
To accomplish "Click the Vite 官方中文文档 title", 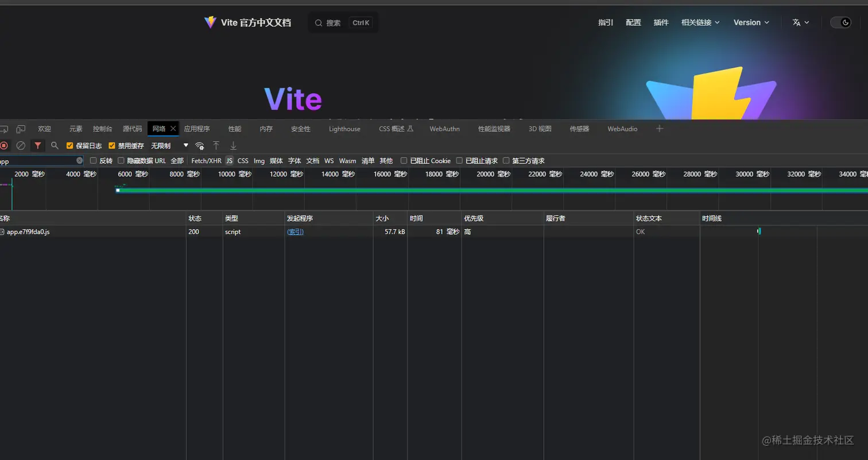I will [256, 22].
